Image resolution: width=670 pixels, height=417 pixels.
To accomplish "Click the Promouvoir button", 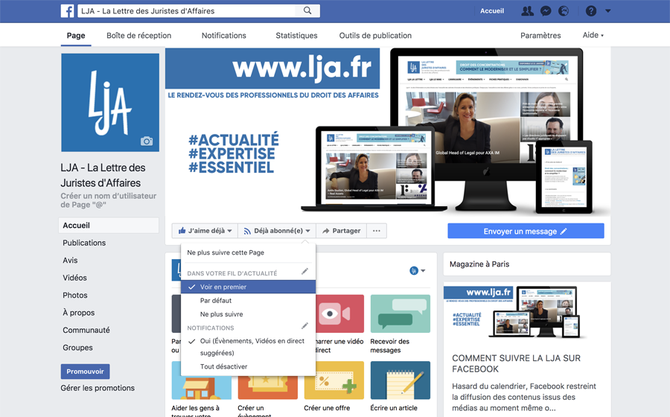I will (x=85, y=371).
